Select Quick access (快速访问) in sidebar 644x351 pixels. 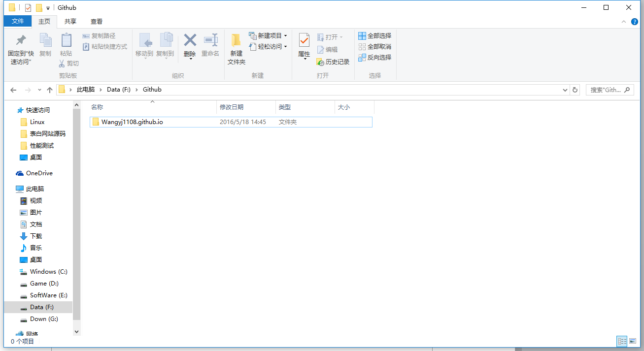38,110
